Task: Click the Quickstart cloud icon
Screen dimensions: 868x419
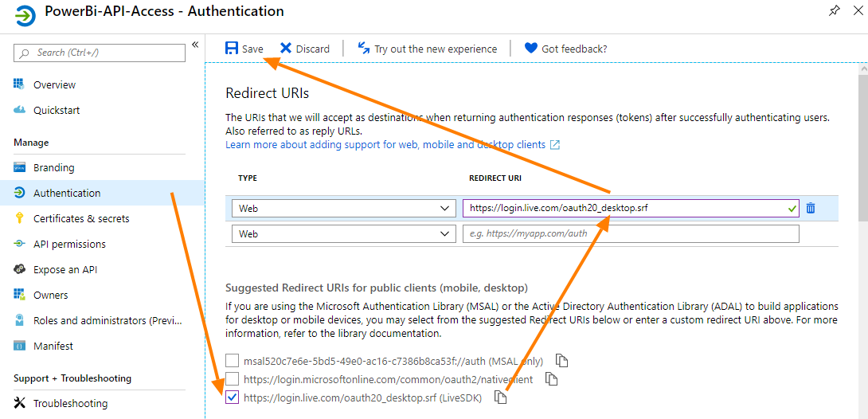Action: 19,110
